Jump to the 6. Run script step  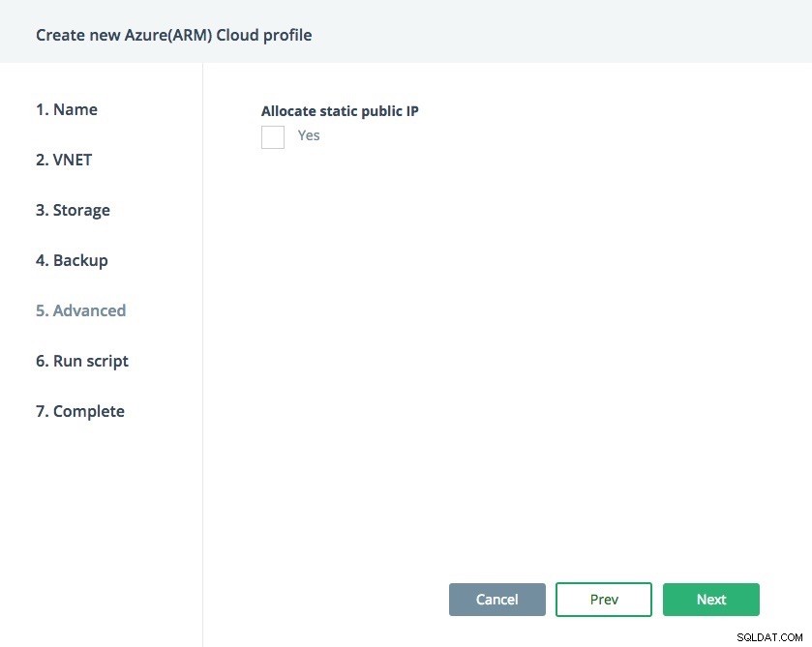[x=82, y=361]
